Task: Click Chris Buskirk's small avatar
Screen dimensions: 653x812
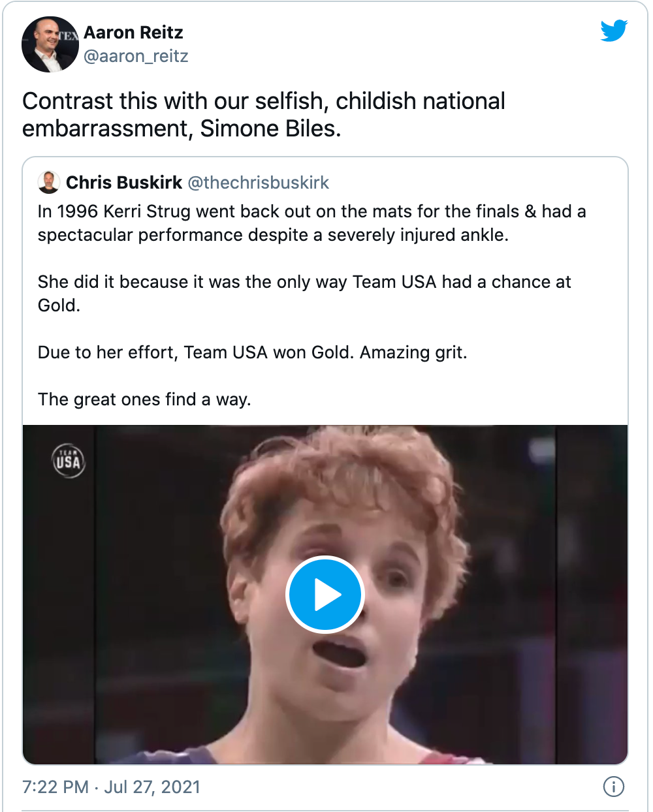Action: point(49,183)
